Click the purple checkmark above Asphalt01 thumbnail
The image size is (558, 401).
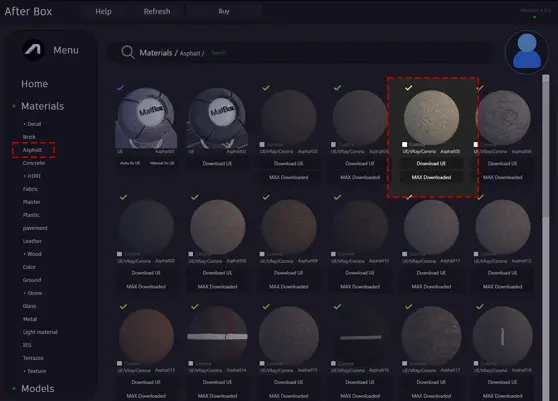[120, 87]
